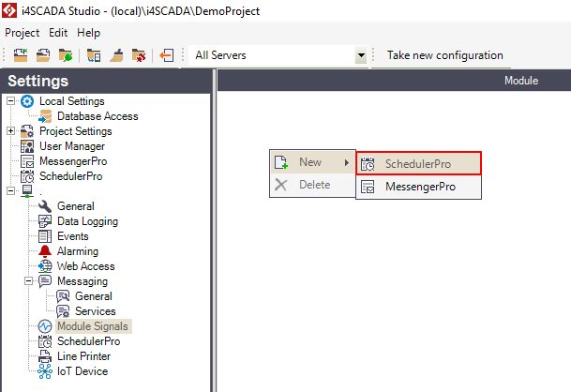Viewport: 571px width, 392px height.
Task: Click the Module Signals waveform icon
Action: click(x=45, y=326)
